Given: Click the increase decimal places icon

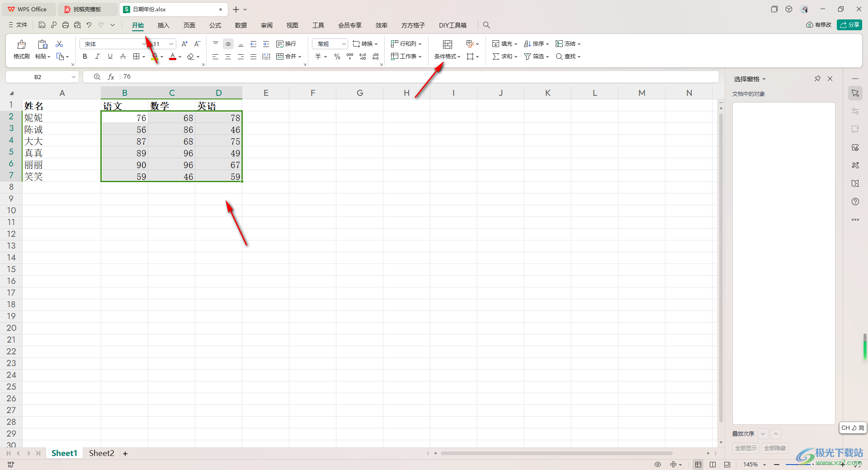Looking at the screenshot, I should pyautogui.click(x=363, y=56).
